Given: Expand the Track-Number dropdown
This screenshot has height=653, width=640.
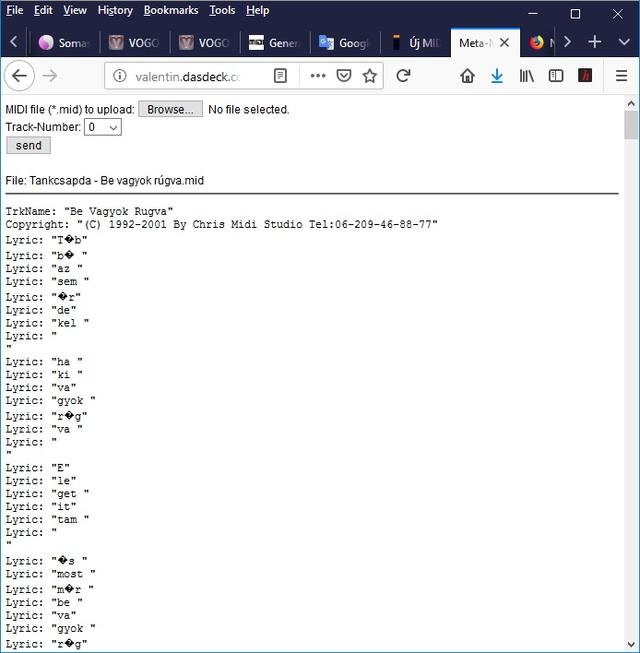Looking at the screenshot, I should 103,127.
